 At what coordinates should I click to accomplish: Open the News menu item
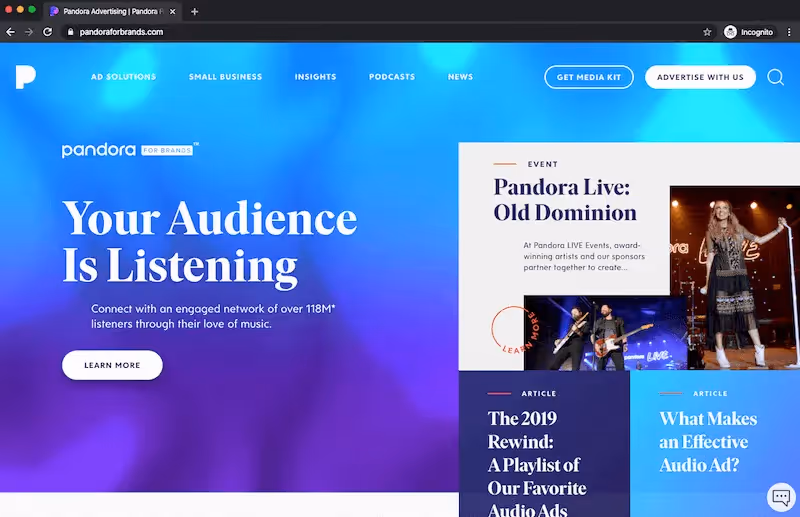click(460, 77)
